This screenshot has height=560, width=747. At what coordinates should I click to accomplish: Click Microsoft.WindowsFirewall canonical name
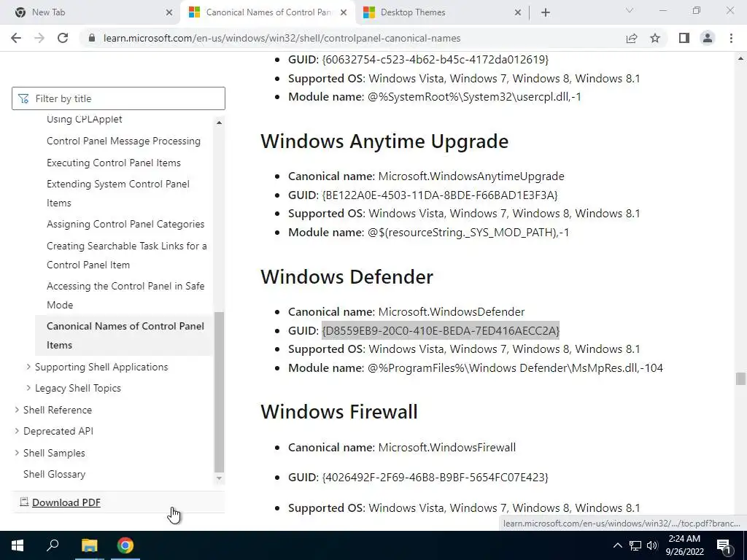coord(447,448)
